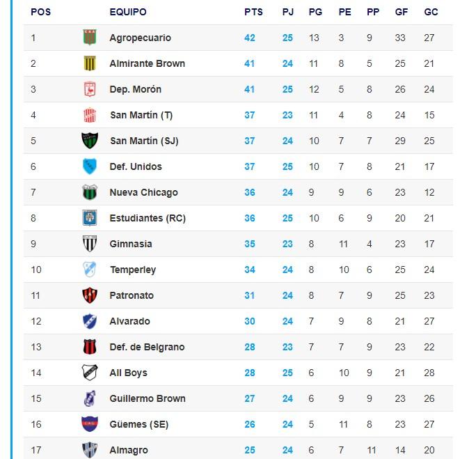
Task: Click the Dep. Morón club badge
Action: click(x=89, y=89)
